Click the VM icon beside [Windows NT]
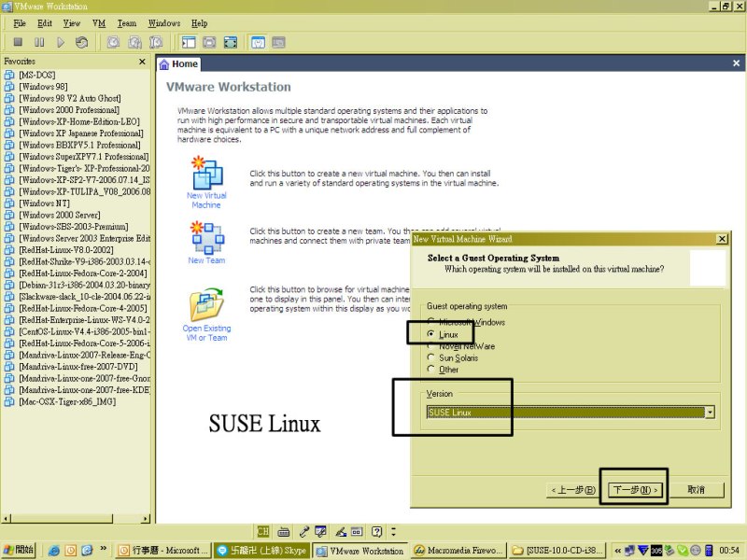This screenshot has width=747, height=560. coord(9,203)
